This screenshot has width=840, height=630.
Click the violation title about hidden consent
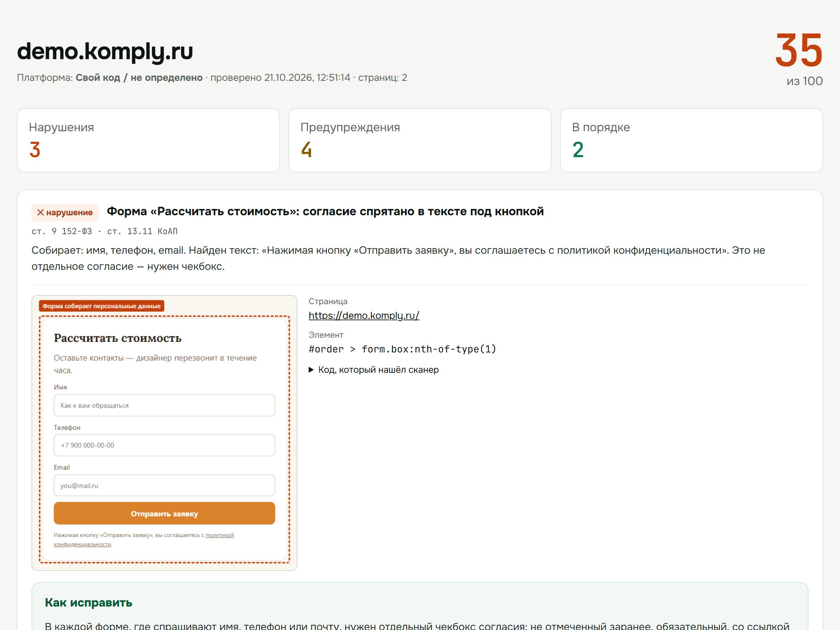click(x=325, y=211)
